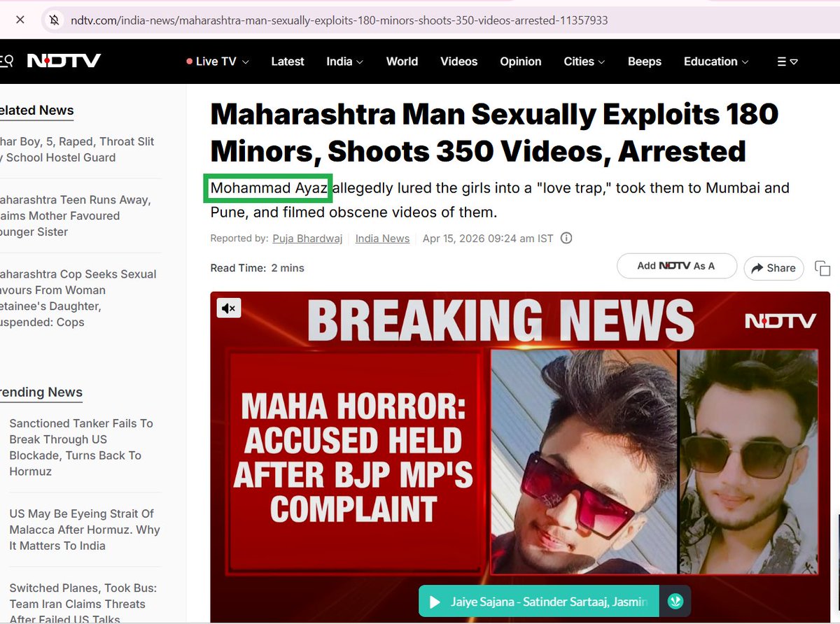840x624 pixels.
Task: Open 'US May Be Eyeing Strait Of Malacca' story
Action: [85, 530]
